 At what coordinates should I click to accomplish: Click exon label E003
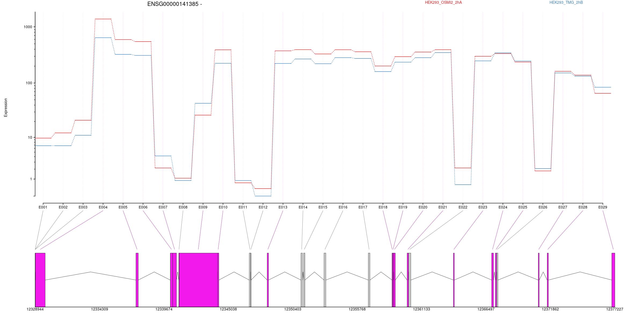pyautogui.click(x=83, y=207)
